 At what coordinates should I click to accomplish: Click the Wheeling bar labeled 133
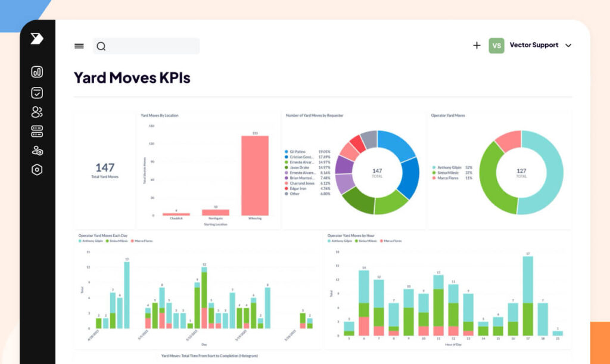tap(255, 175)
